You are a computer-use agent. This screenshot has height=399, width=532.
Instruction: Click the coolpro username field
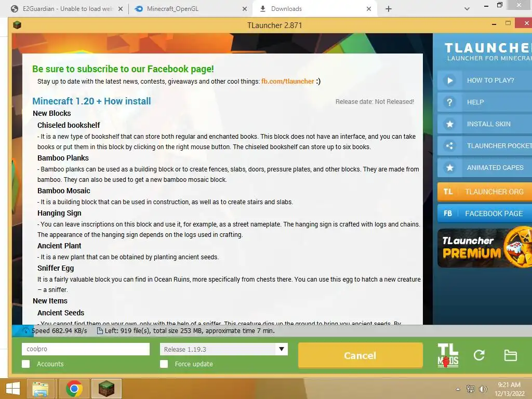(x=86, y=349)
